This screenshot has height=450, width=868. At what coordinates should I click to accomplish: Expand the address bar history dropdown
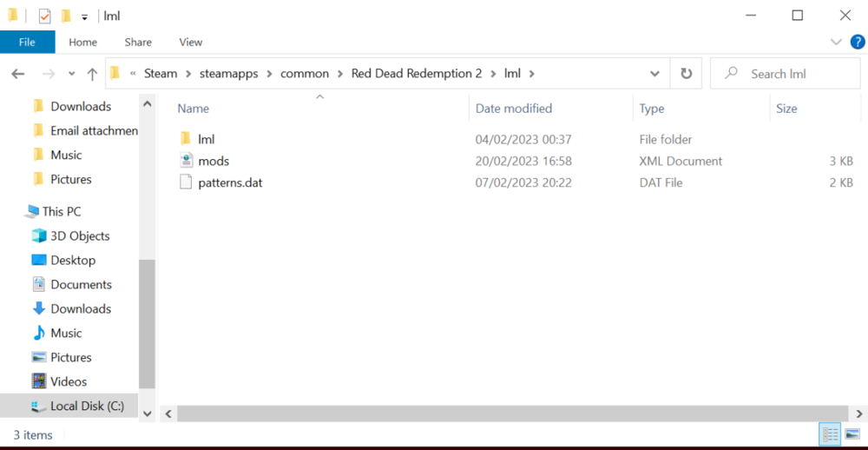tap(654, 74)
